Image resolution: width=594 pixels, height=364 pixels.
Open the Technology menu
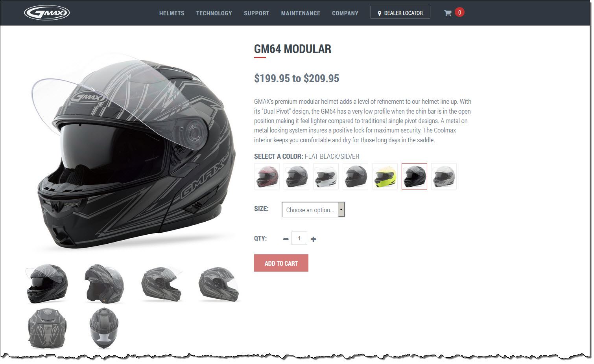[214, 13]
